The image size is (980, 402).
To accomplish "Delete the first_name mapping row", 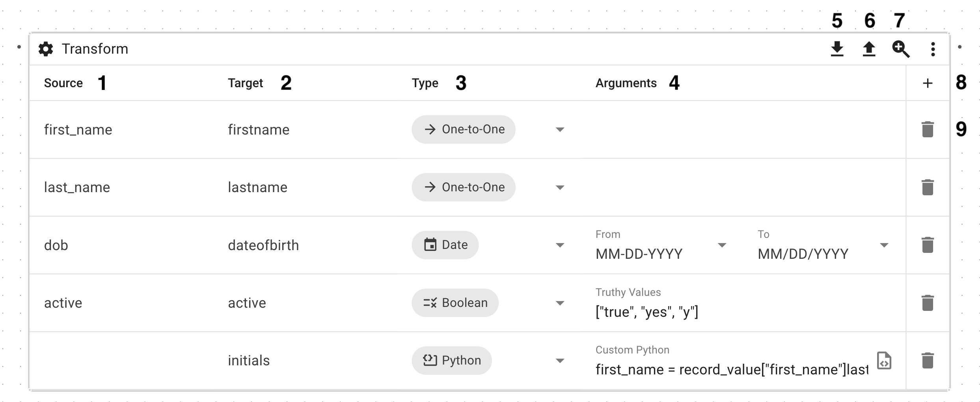I will (928, 129).
